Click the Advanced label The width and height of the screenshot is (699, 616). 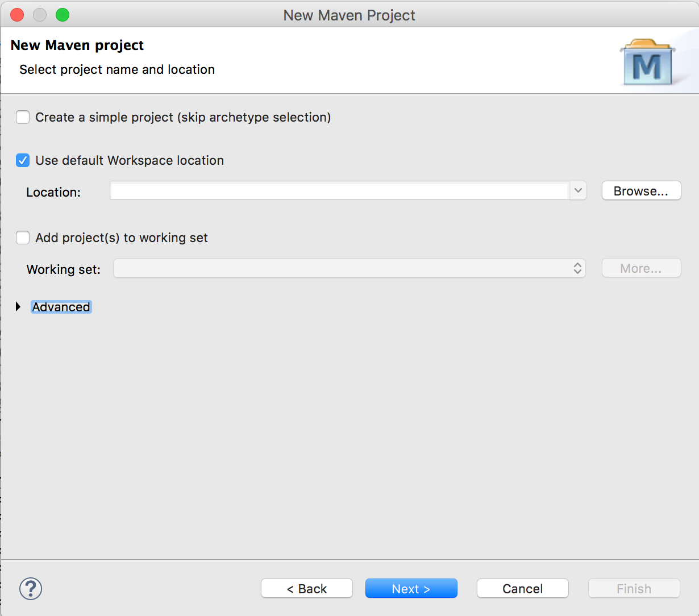[x=61, y=307]
